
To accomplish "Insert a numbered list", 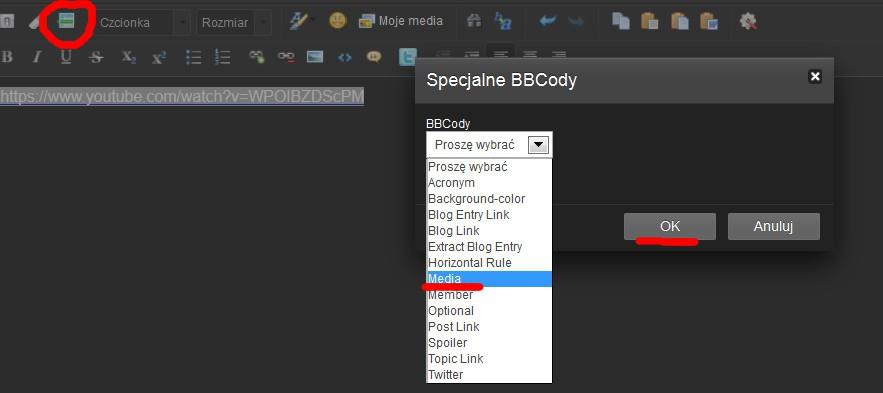I will coord(223,57).
